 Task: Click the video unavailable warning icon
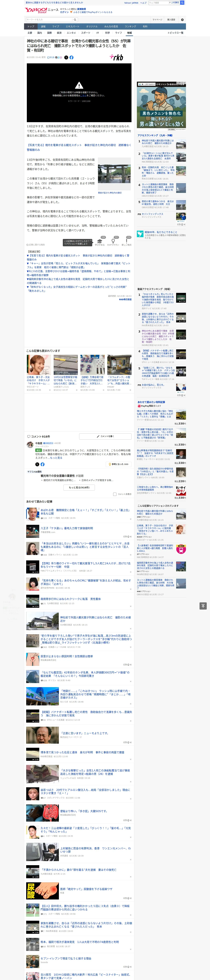(x=79, y=85)
